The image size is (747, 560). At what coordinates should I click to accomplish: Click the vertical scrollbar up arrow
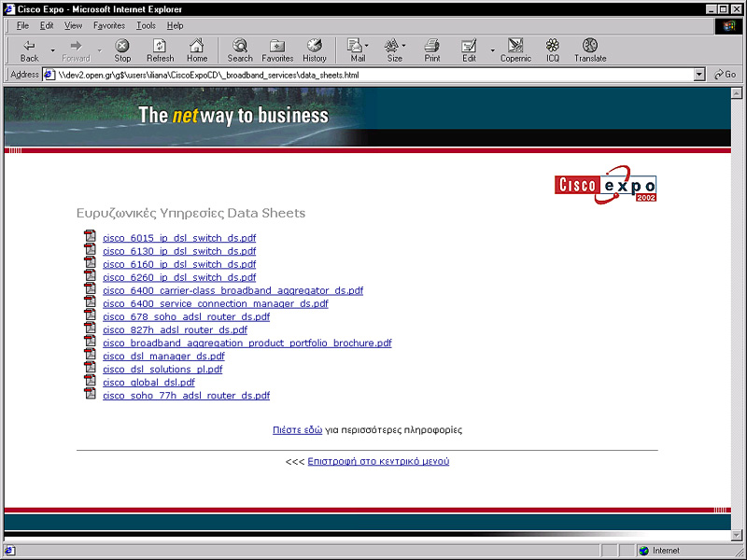(737, 93)
